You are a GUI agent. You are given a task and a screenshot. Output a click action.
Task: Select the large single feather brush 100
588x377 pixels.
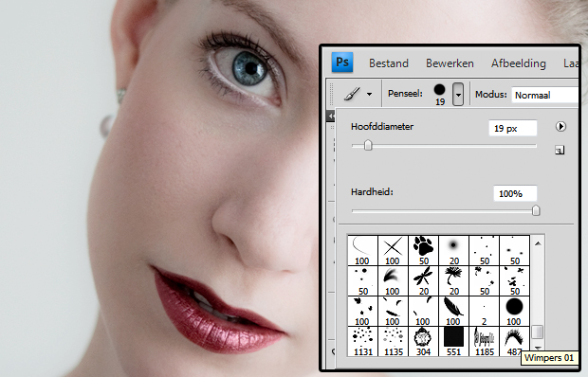453,311
